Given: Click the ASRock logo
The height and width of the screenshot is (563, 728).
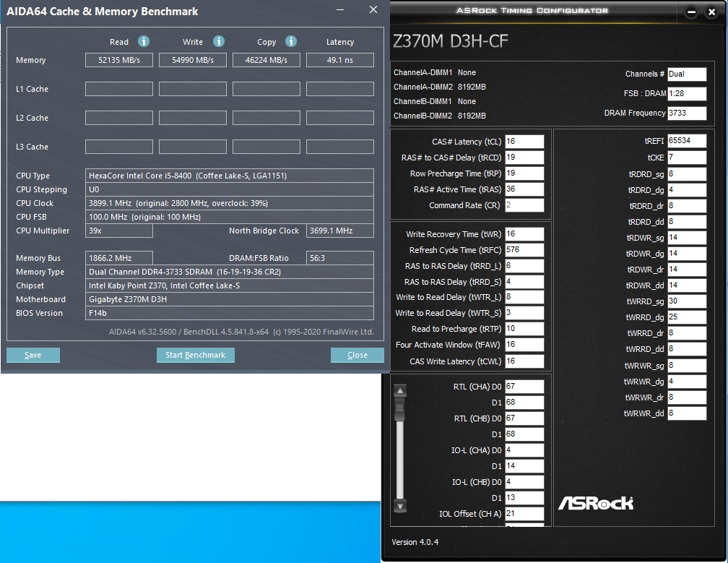Looking at the screenshot, I should (x=596, y=503).
